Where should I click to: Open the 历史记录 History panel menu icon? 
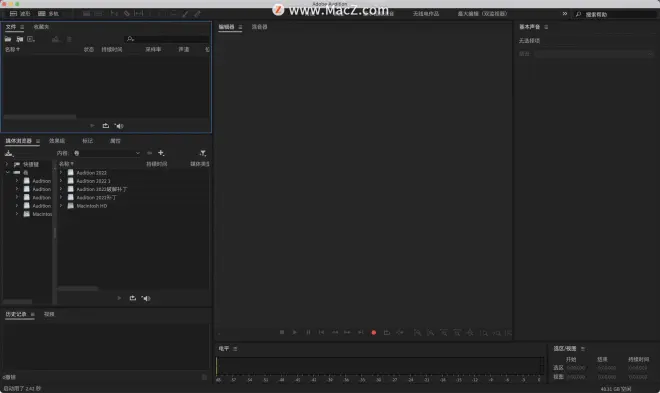[x=32, y=314]
